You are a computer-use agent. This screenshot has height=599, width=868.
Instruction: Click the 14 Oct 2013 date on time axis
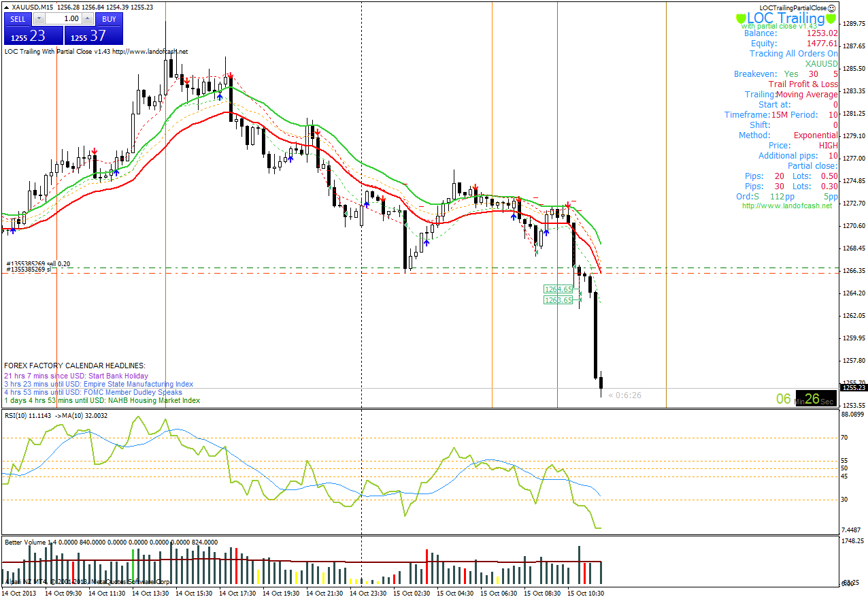(18, 594)
